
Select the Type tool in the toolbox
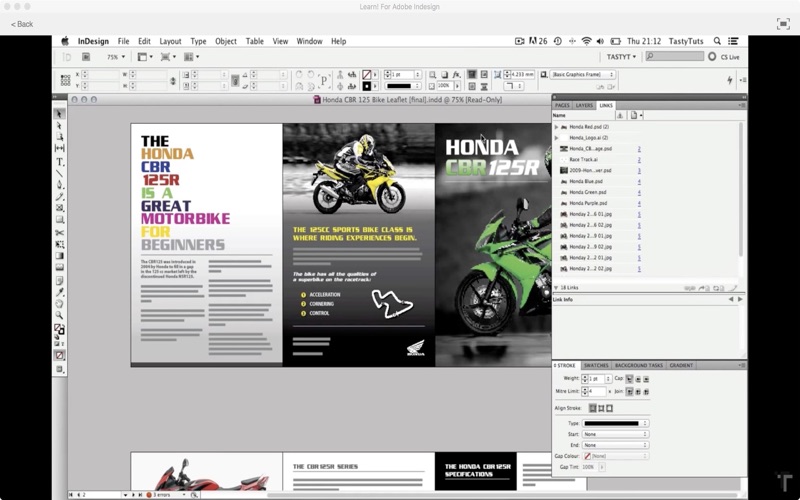pos(59,162)
